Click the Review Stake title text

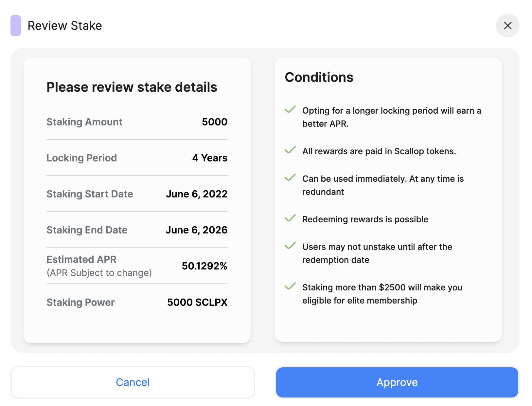click(65, 26)
